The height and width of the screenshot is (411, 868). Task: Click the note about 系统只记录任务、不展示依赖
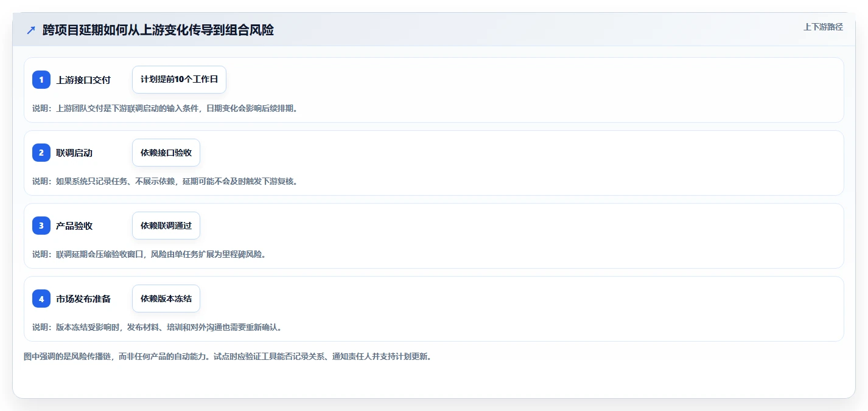165,181
